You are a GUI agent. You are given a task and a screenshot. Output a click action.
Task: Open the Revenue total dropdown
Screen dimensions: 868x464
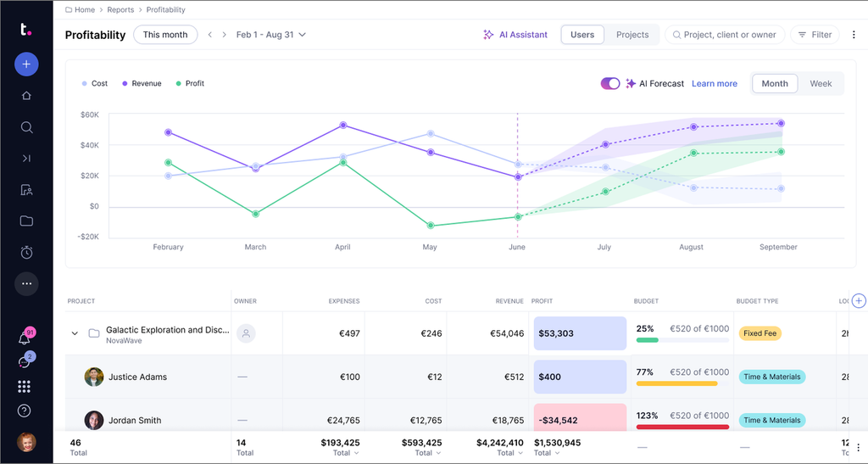pyautogui.click(x=509, y=452)
